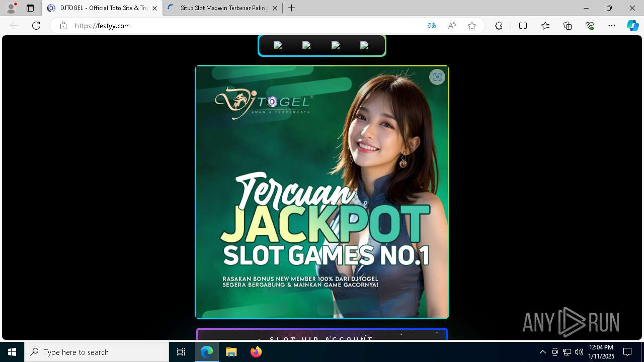The image size is (644, 362).
Task: Restore down the Edge browser window
Action: [609, 8]
